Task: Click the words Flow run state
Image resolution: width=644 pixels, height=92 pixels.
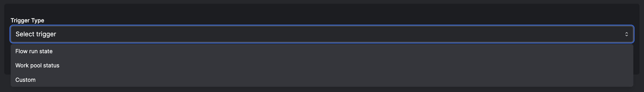Action: click(x=34, y=51)
